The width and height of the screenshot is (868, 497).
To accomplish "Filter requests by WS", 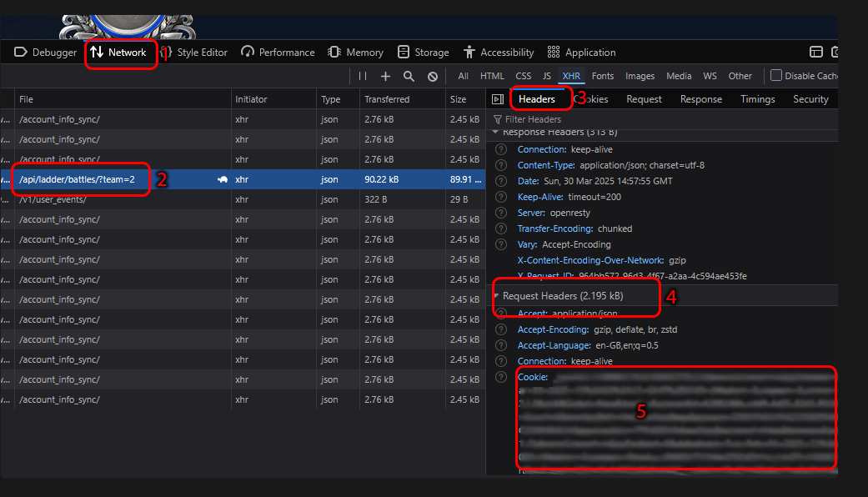I will click(x=710, y=76).
